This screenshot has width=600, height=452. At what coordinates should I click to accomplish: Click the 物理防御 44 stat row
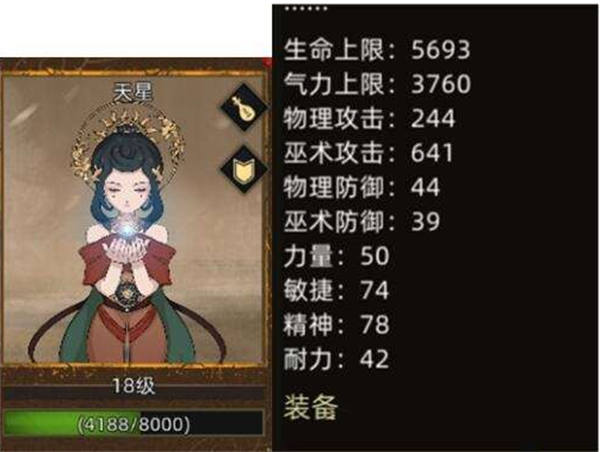(x=362, y=187)
